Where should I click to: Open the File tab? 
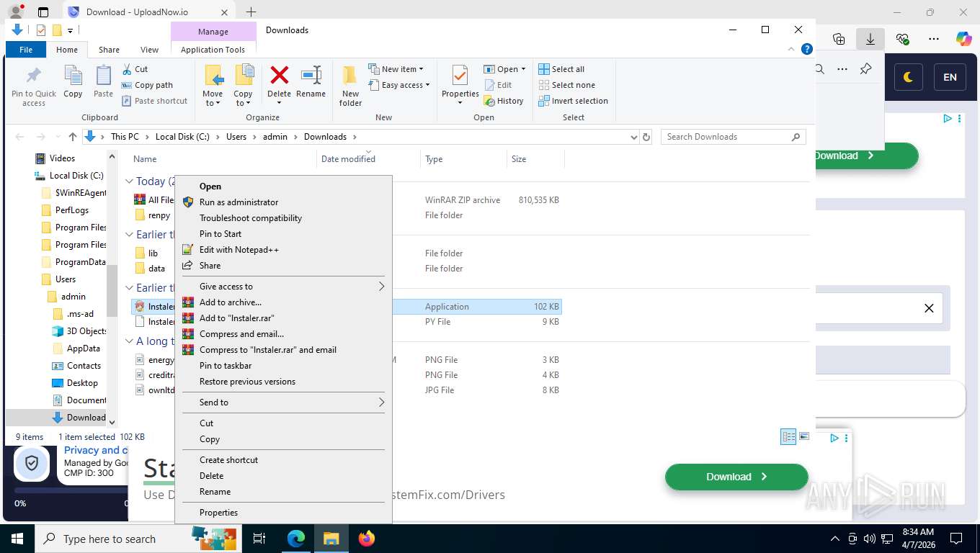(26, 50)
